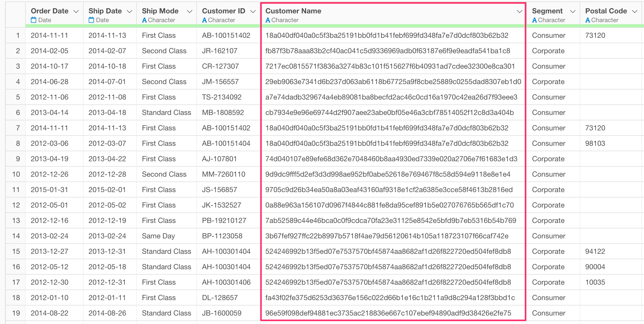Click the Character type icon under Customer ID
Screen dimensions: 644x324
click(x=205, y=20)
